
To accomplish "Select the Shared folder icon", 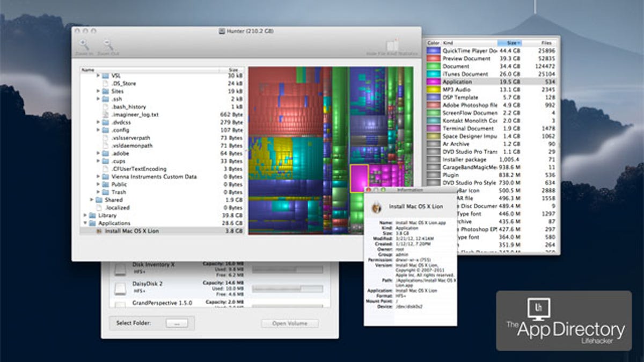I will pos(99,200).
